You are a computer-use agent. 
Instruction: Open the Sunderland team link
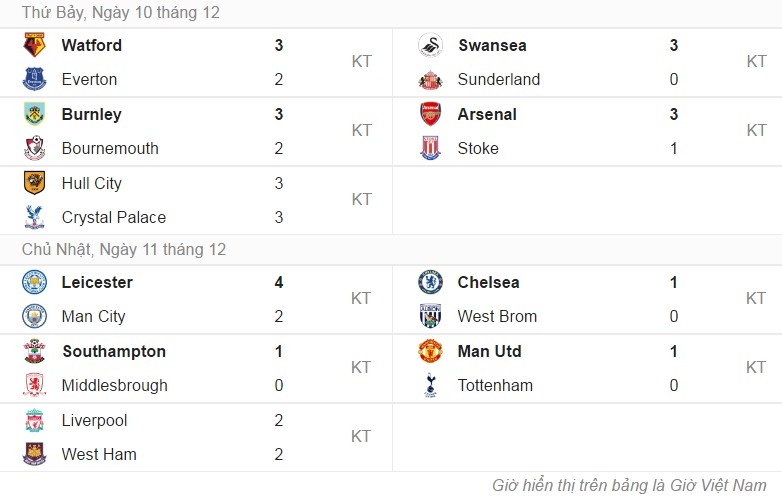tap(499, 79)
